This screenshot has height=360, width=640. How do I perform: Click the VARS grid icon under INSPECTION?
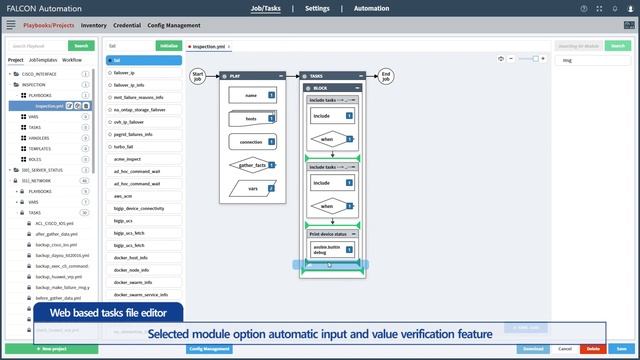pyautogui.click(x=24, y=117)
